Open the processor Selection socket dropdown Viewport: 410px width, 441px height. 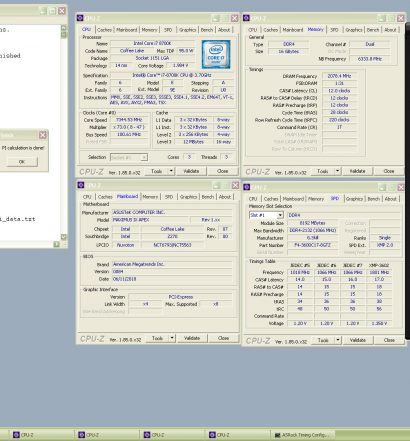click(144, 157)
